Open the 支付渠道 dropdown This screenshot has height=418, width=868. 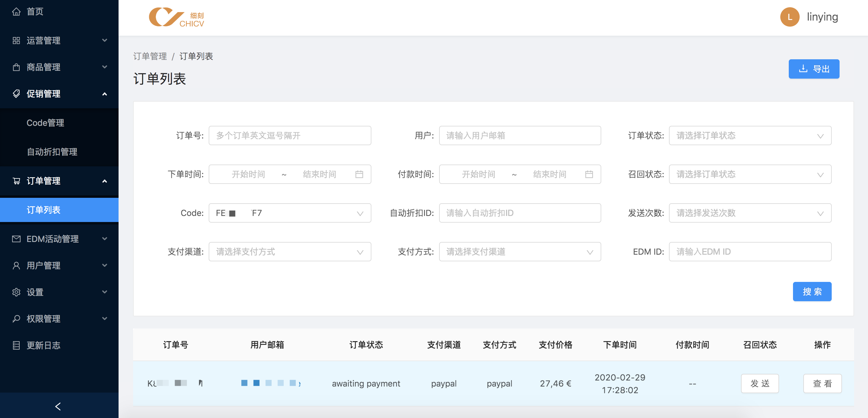click(290, 252)
